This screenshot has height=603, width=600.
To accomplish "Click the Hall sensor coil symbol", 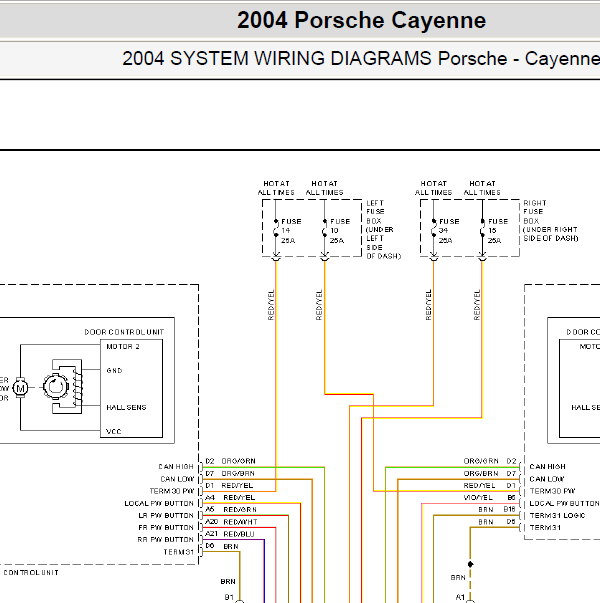I will (x=78, y=387).
